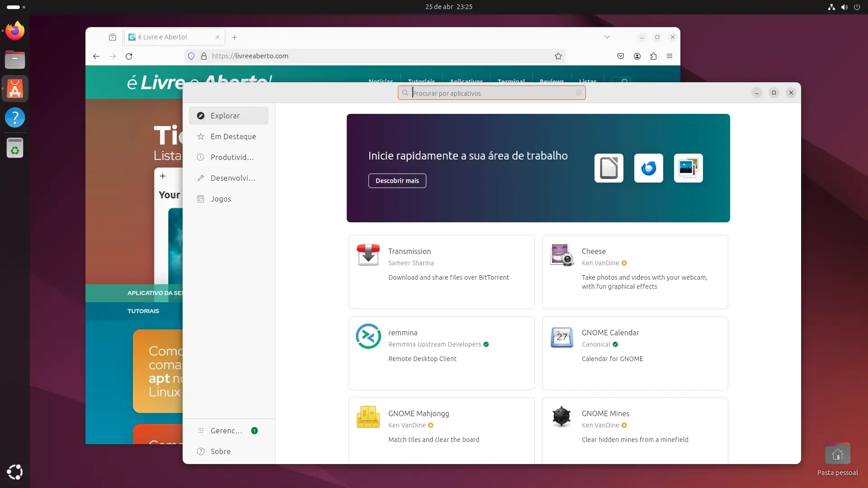The width and height of the screenshot is (868, 488).
Task: Open the GNOME Mines app card
Action: point(635,431)
